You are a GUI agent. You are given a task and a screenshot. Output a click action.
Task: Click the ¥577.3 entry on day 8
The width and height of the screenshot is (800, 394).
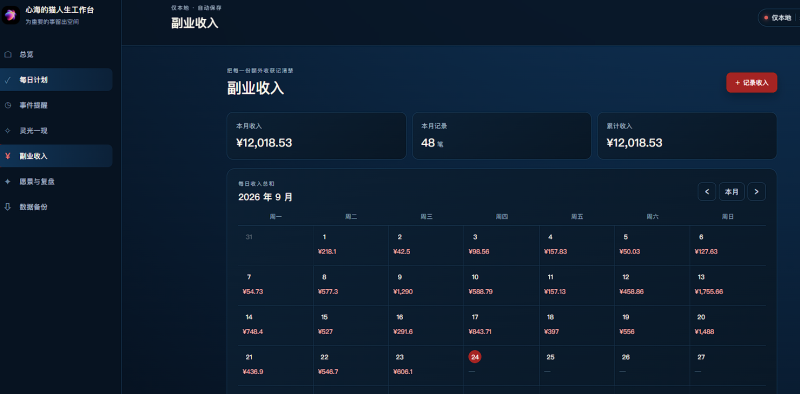tap(328, 291)
